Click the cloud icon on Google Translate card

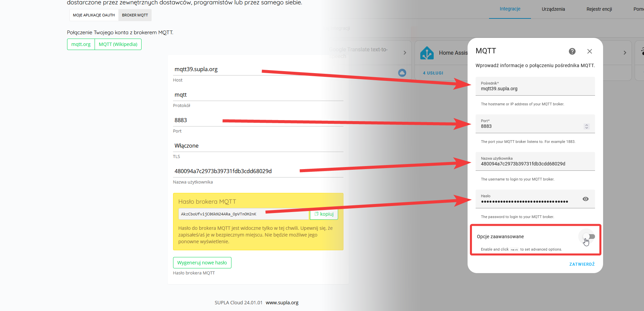coord(402,73)
